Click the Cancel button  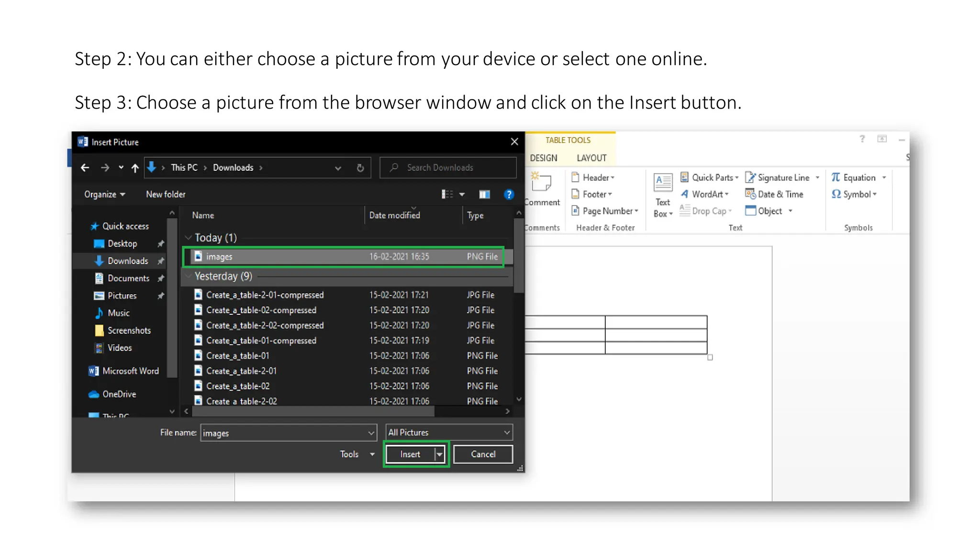coord(483,454)
